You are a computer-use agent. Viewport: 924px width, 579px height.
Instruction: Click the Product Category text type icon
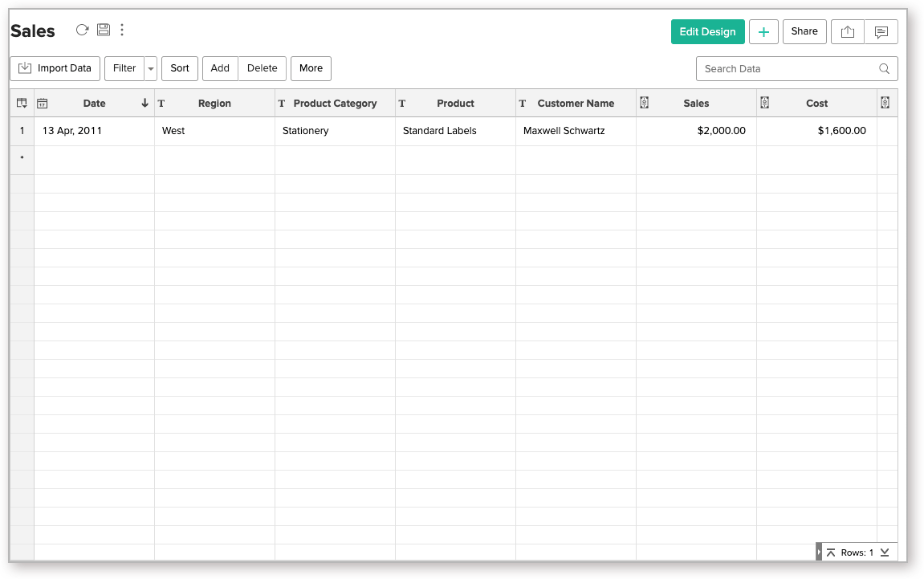[x=282, y=104]
